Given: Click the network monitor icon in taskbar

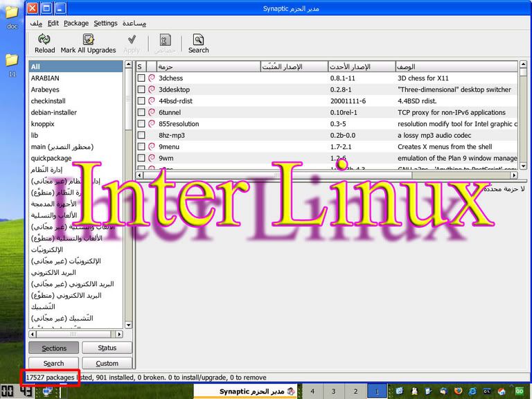Looking at the screenshot, I should click(47, 391).
